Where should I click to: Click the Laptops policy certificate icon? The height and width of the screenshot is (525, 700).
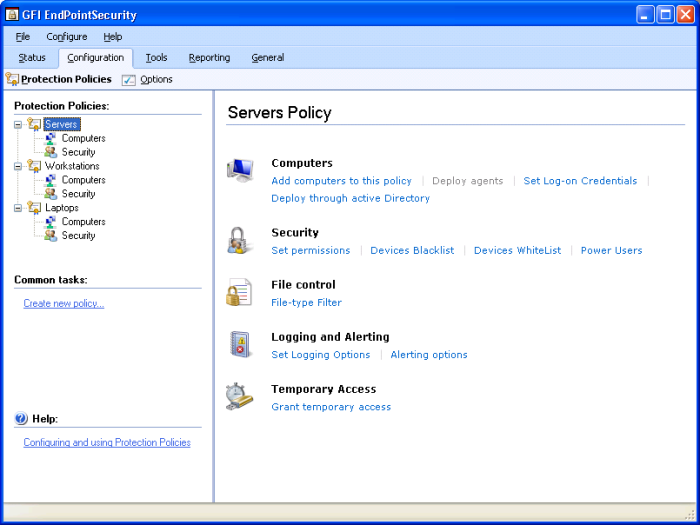[x=34, y=208]
